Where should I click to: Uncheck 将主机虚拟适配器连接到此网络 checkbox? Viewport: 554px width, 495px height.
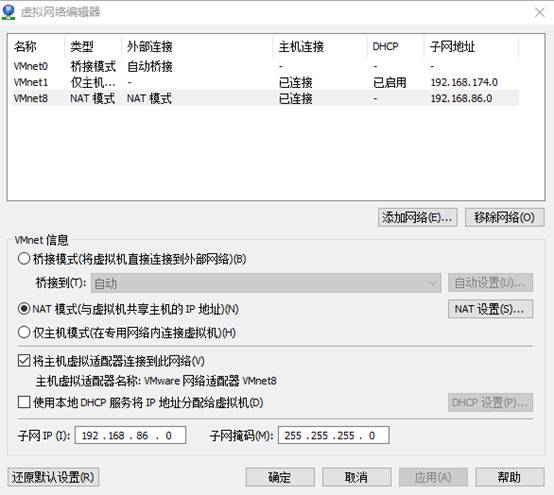pos(24,361)
